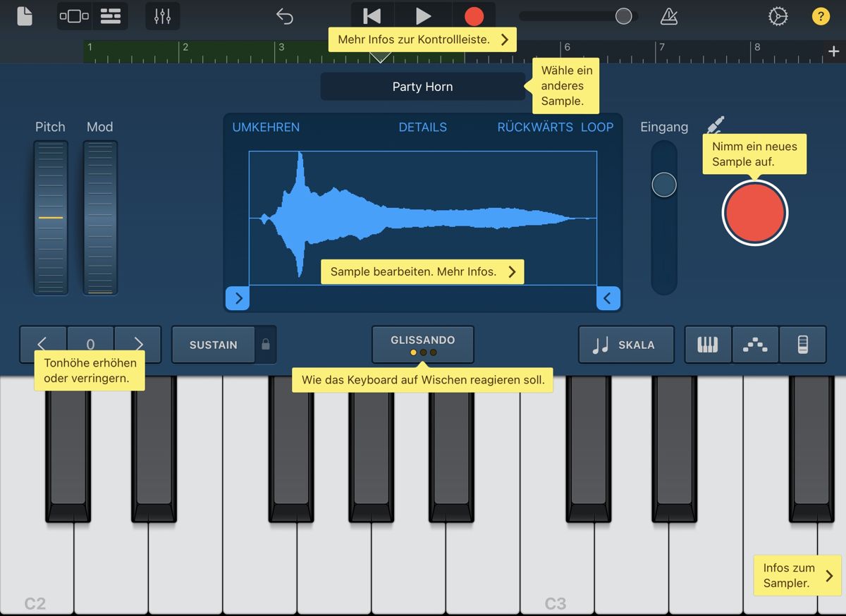The width and height of the screenshot is (846, 616).
Task: Toggle the metronome
Action: tap(668, 16)
